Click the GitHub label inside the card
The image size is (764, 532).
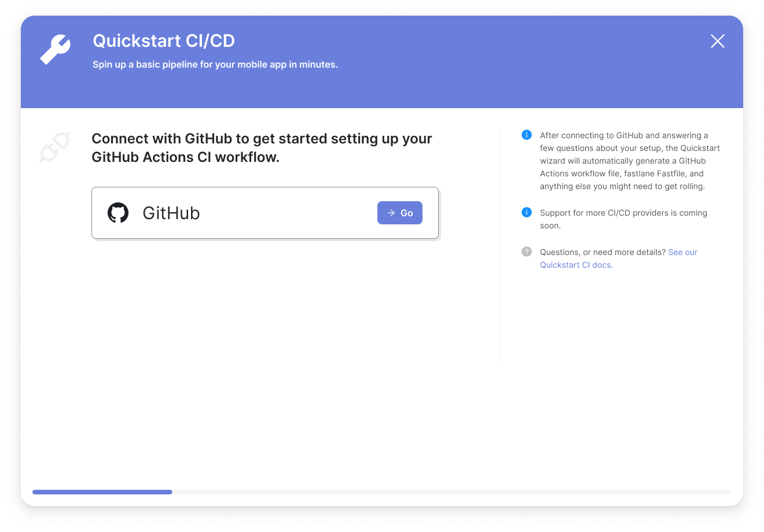click(x=171, y=213)
